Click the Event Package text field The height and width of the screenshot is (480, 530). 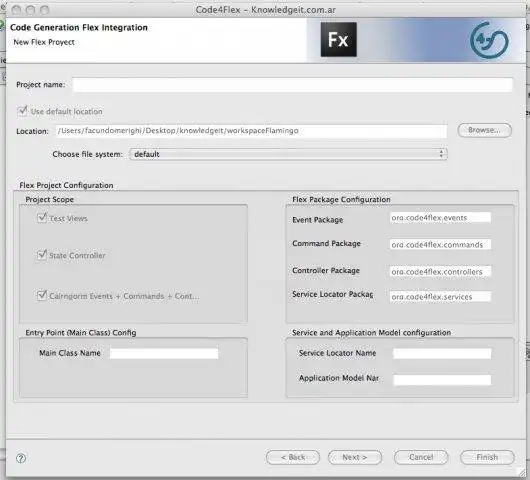tap(440, 218)
